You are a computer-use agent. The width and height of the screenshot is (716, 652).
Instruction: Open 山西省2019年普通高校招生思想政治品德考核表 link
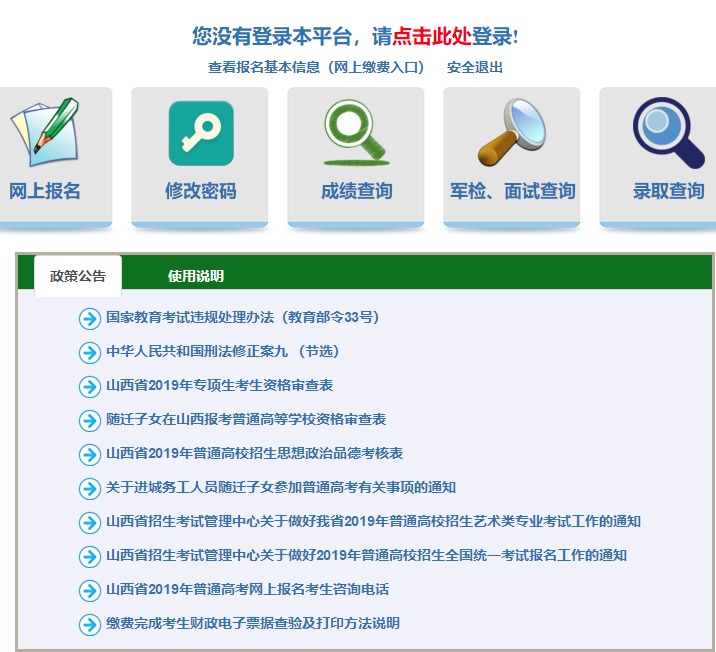coord(255,454)
